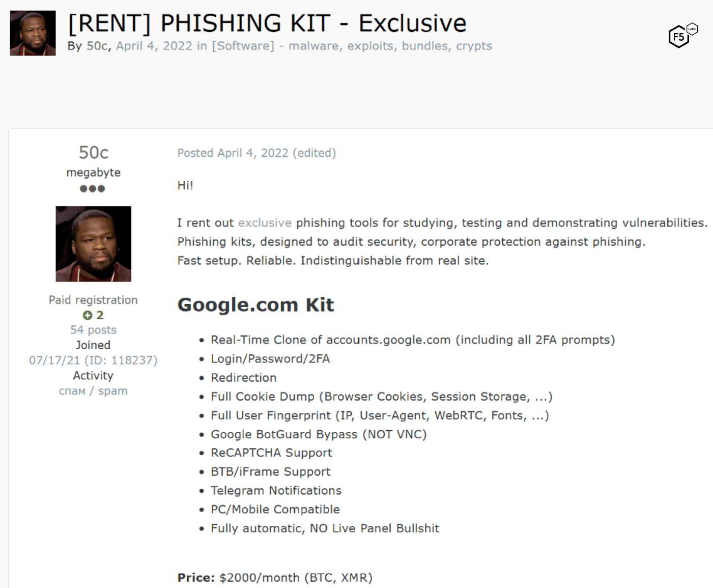Screen dimensions: 713x588
Task: Open the small avatar beside the thread title
Action: [x=33, y=33]
